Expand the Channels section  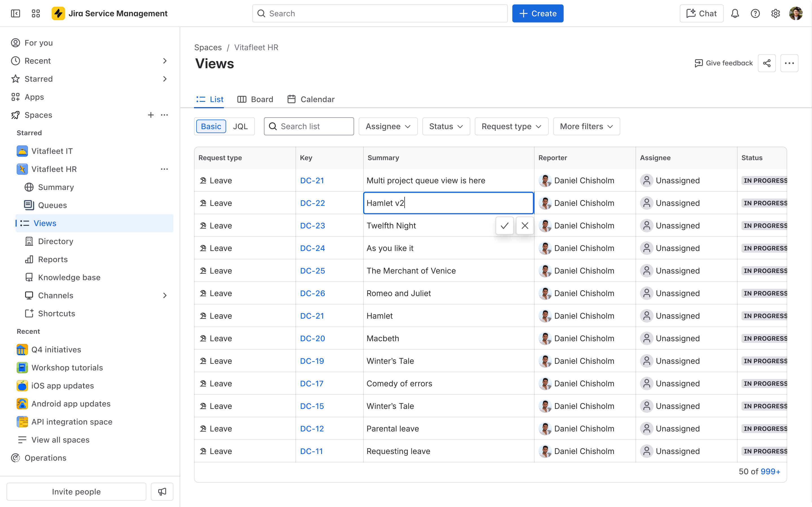point(165,296)
